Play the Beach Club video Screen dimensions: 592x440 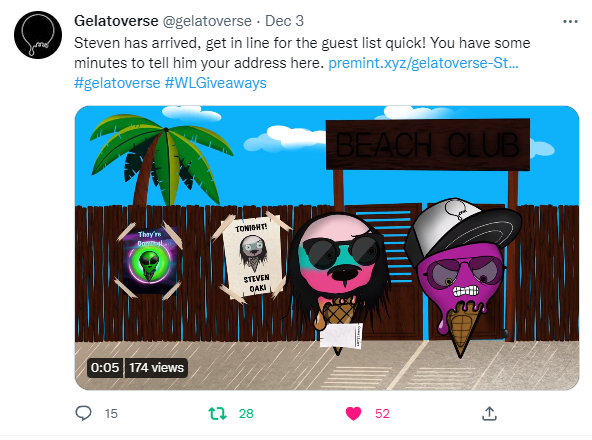coord(327,248)
